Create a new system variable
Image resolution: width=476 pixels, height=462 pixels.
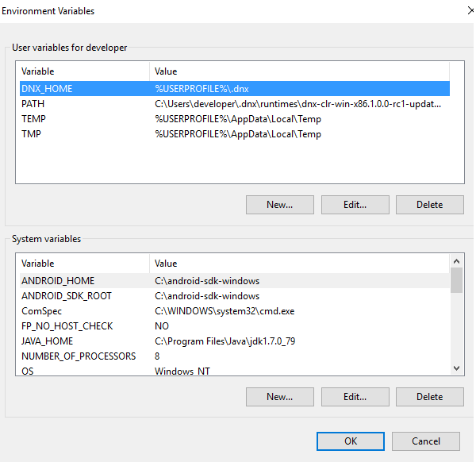pyautogui.click(x=279, y=397)
